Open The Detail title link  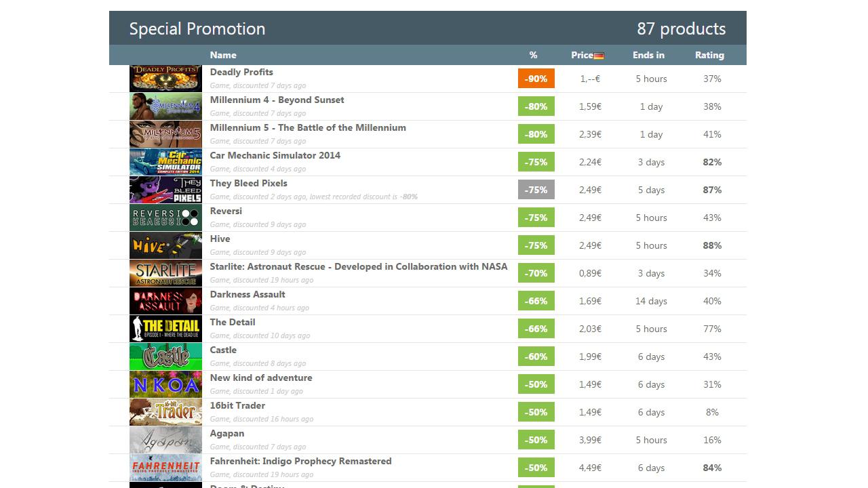click(233, 322)
